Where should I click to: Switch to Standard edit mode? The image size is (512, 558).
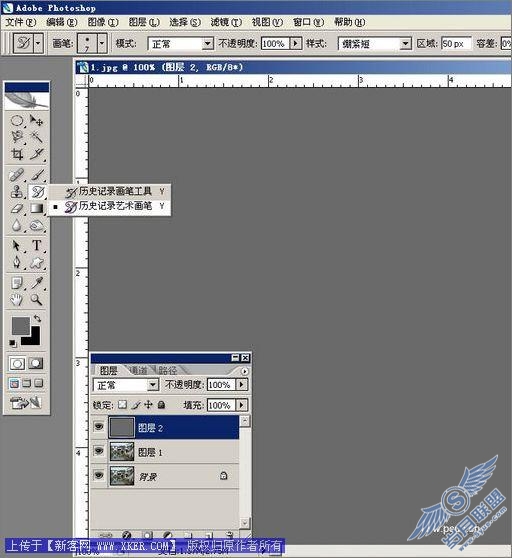click(x=17, y=364)
